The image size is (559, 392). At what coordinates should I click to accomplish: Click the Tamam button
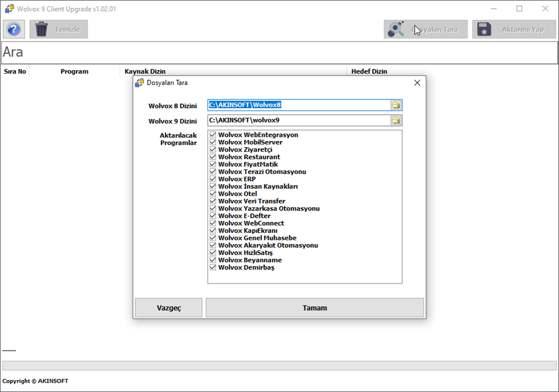[315, 307]
